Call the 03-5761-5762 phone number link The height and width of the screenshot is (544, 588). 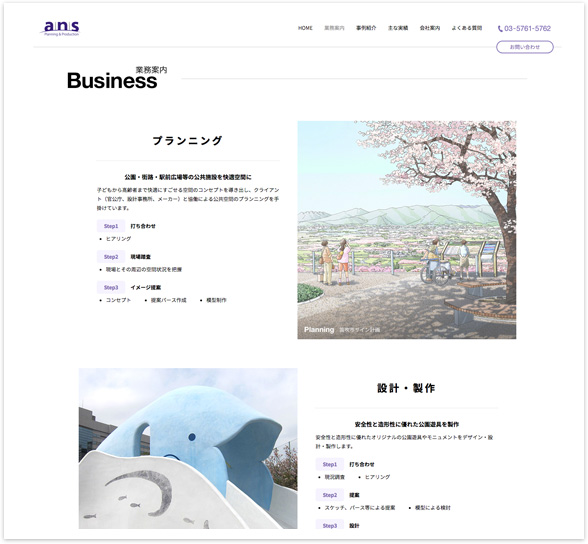point(527,28)
